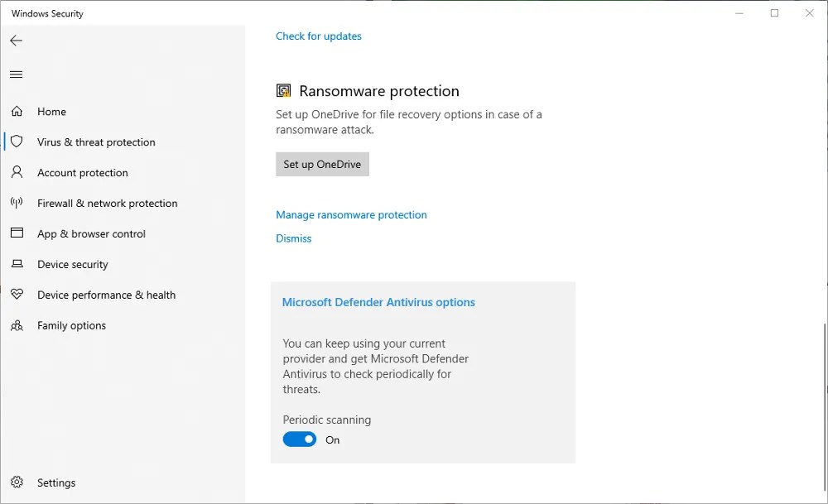Viewport: 828px width, 504px height.
Task: Click the Check for updates link
Action: click(318, 36)
